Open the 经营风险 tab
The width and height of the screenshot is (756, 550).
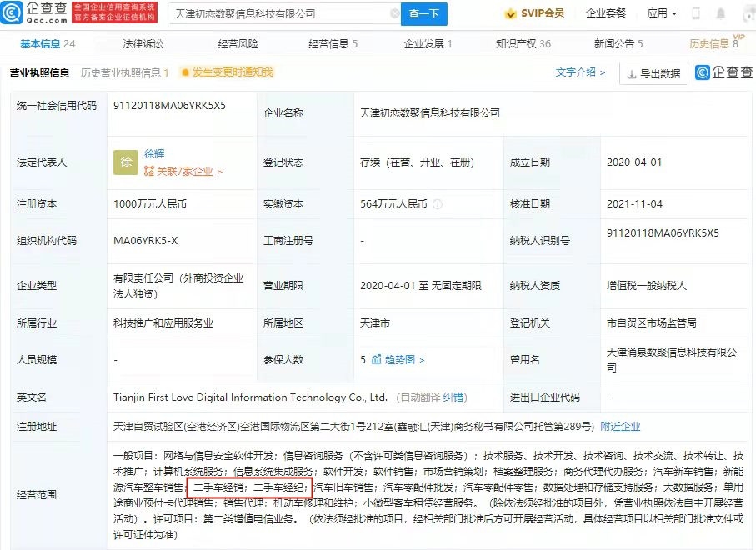point(238,44)
